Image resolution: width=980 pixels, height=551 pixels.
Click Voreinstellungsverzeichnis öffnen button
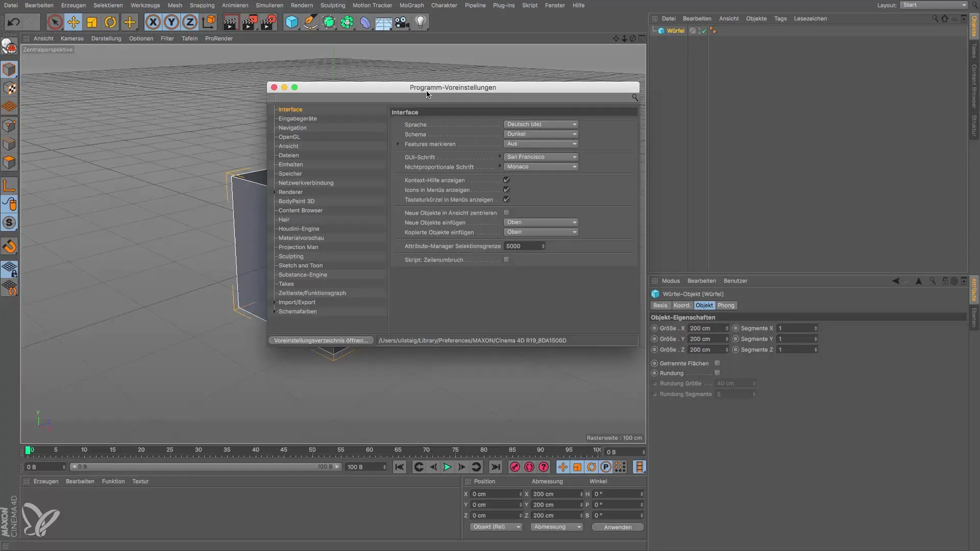pyautogui.click(x=321, y=340)
